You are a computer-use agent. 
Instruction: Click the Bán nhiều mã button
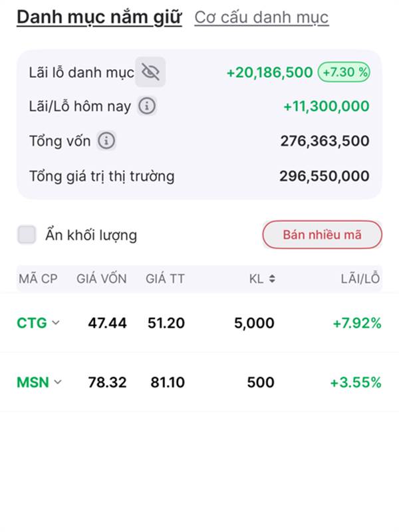coord(323,235)
